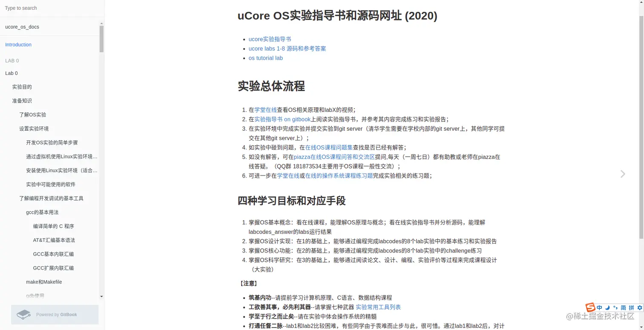Expand gcc的基本用法 in the sidebar
Image resolution: width=644 pixels, height=330 pixels.
pos(42,212)
